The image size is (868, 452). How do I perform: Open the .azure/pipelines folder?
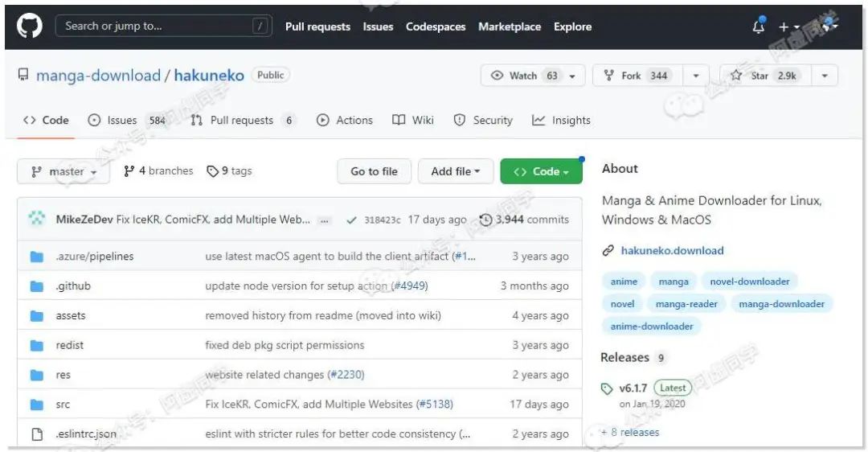95,257
